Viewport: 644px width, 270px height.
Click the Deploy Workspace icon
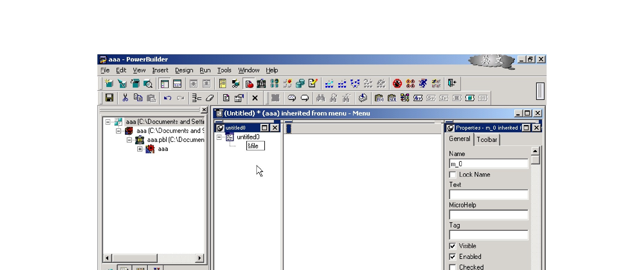click(x=355, y=83)
